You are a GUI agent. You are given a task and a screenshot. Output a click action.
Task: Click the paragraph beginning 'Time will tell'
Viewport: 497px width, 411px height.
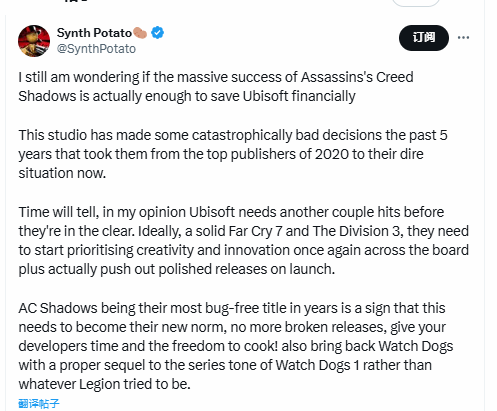pyautogui.click(x=243, y=240)
